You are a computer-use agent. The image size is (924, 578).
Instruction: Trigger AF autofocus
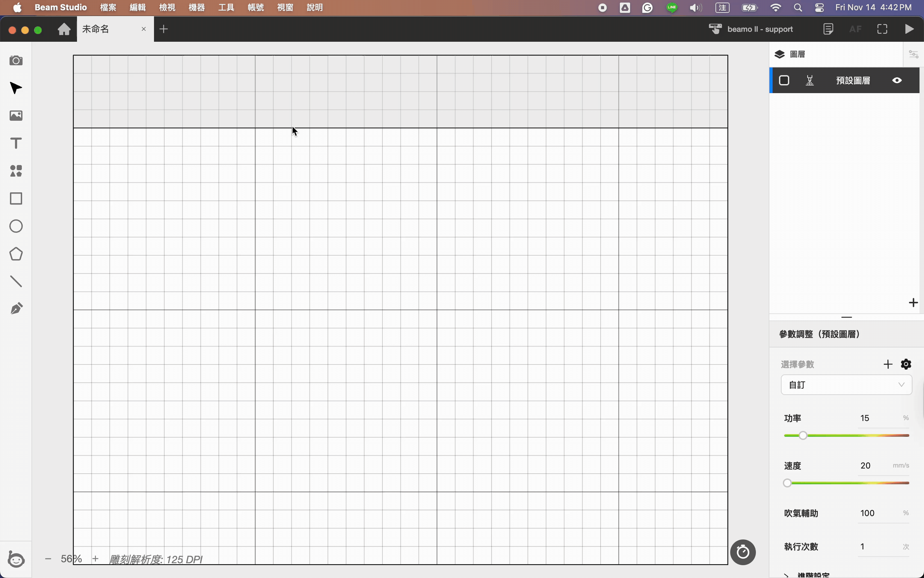click(855, 29)
